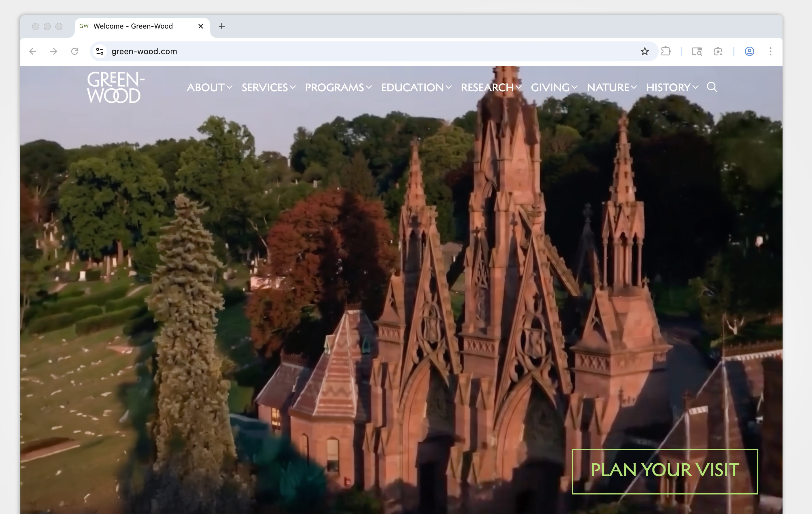Bookmark this page with star icon
The image size is (812, 514).
click(x=645, y=51)
